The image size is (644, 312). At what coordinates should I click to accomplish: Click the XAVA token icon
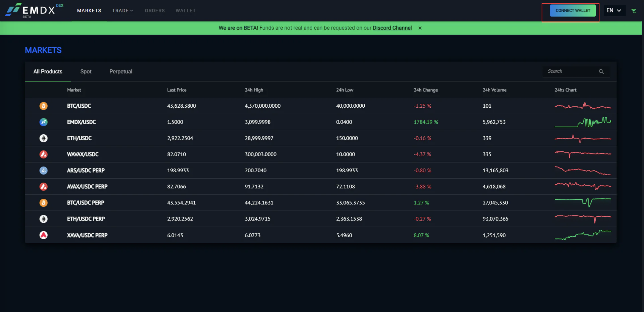(44, 235)
